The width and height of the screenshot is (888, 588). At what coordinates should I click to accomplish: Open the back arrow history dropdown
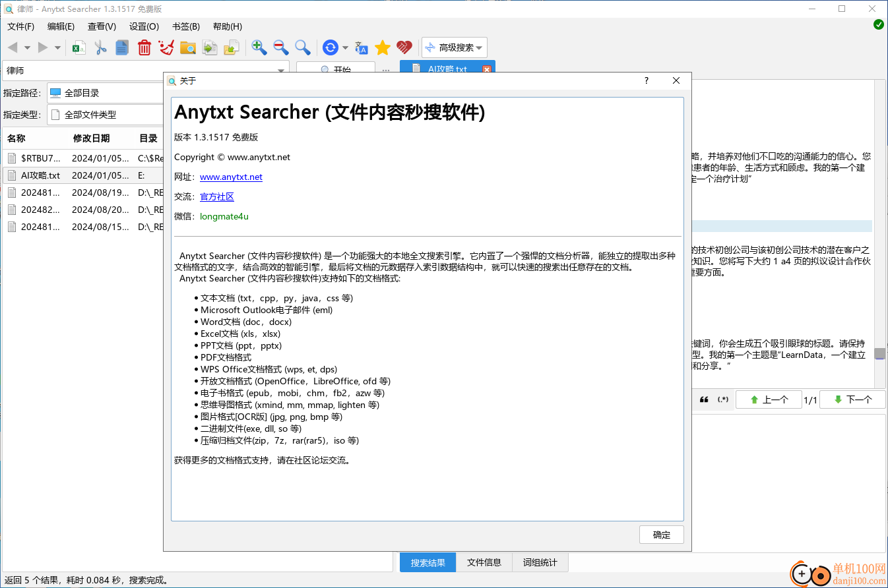click(27, 47)
